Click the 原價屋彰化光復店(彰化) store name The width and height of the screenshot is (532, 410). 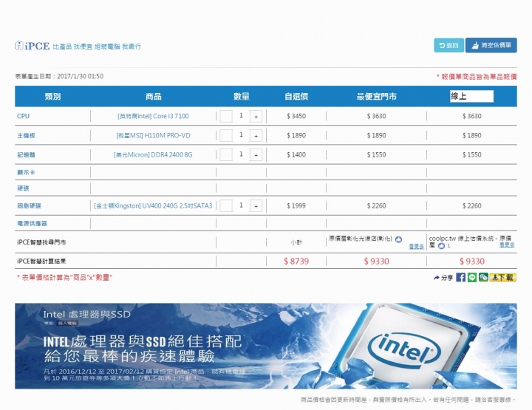[x=361, y=239]
